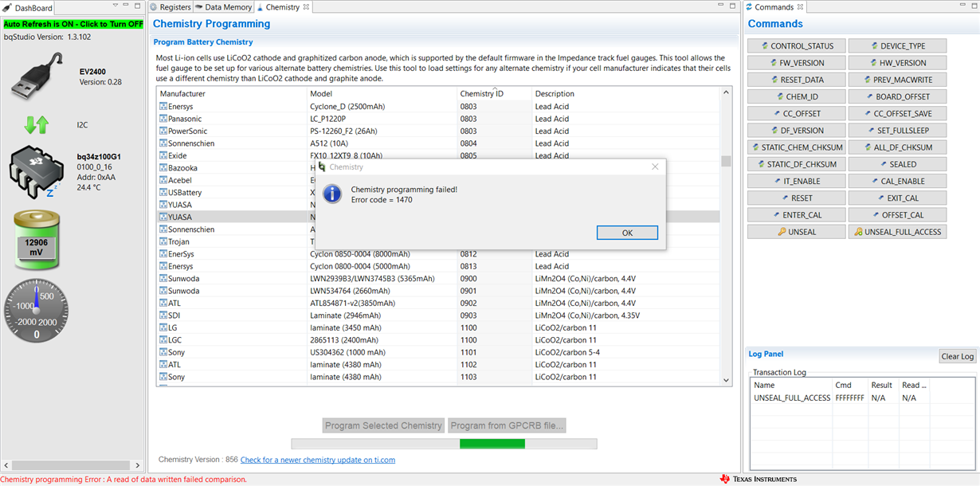Toggle the Auto Refresh ON banner

click(73, 24)
